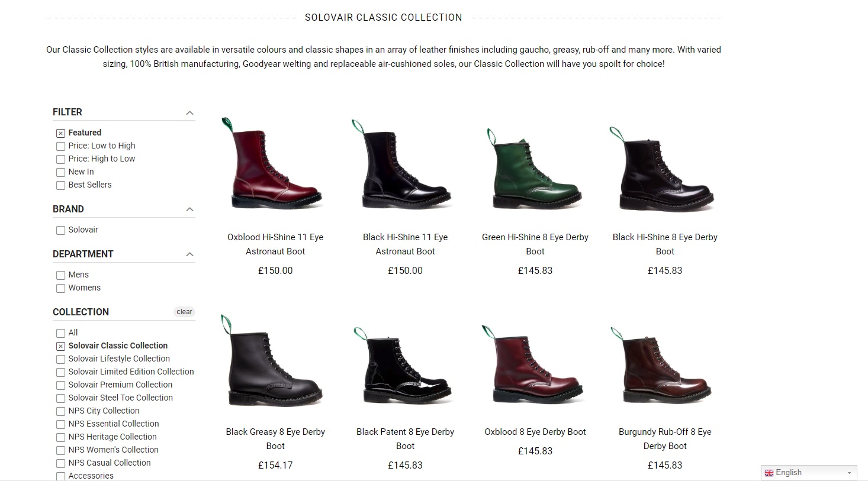This screenshot has width=868, height=481.
Task: Tick the Mens department checkbox
Action: point(60,275)
